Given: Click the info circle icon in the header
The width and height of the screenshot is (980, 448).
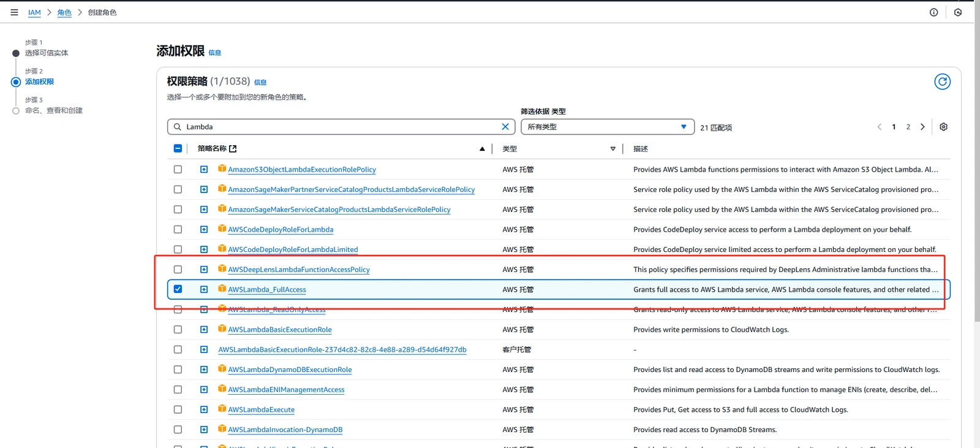Looking at the screenshot, I should tap(933, 12).
